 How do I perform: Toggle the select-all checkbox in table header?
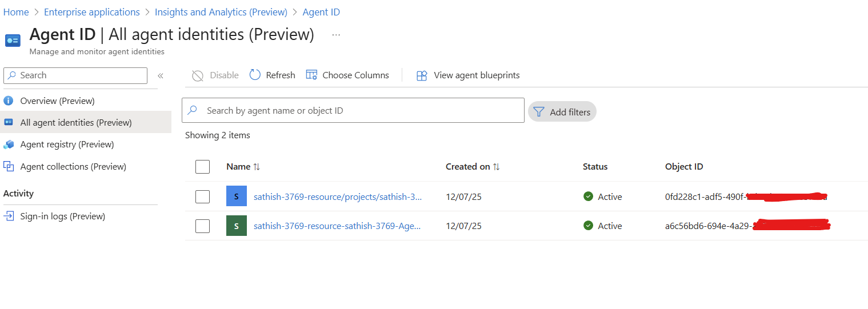[202, 167]
